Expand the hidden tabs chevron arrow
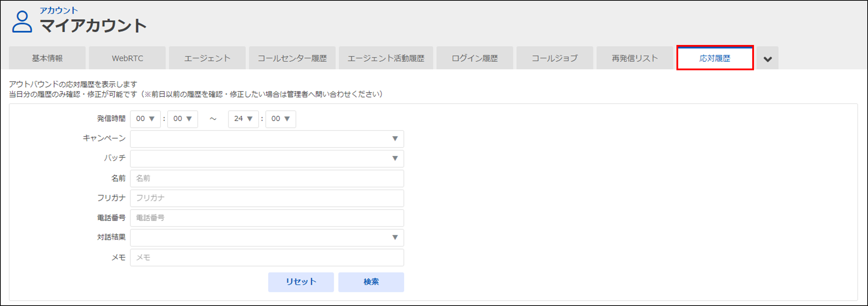This screenshot has width=868, height=306. click(767, 59)
